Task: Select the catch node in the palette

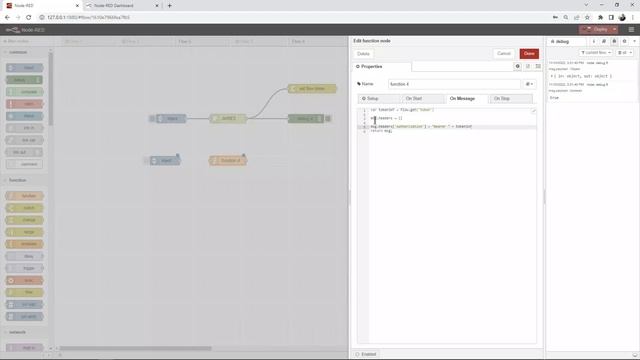Action: pos(24,104)
